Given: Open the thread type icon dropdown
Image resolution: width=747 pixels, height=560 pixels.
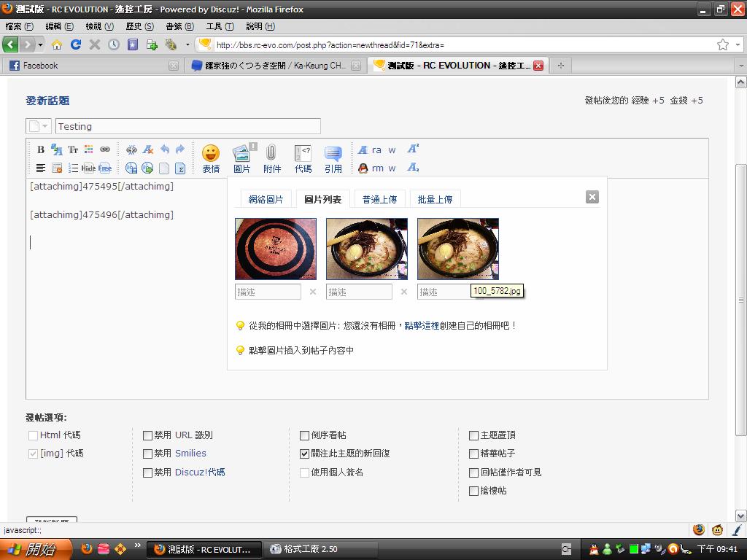Looking at the screenshot, I should tap(39, 126).
